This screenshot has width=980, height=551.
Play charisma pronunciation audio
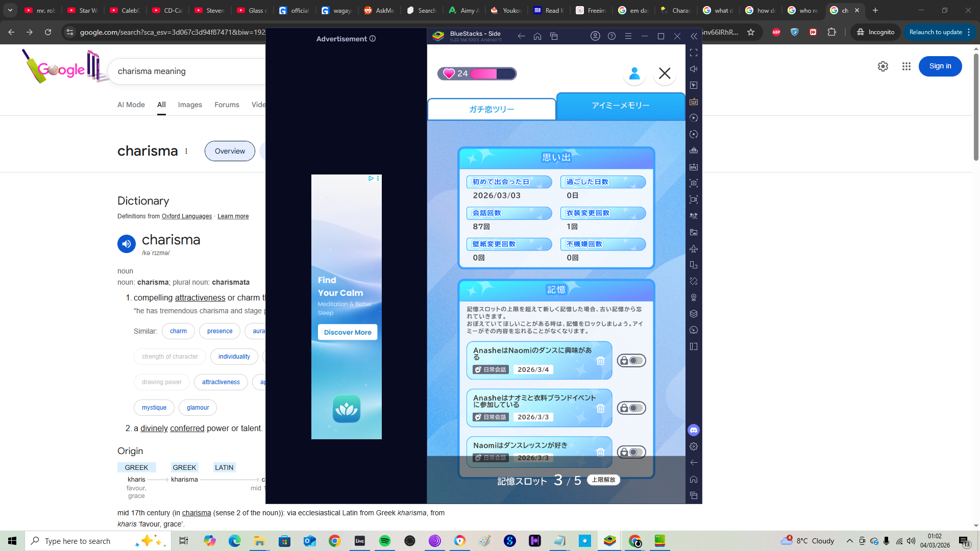pyautogui.click(x=127, y=244)
